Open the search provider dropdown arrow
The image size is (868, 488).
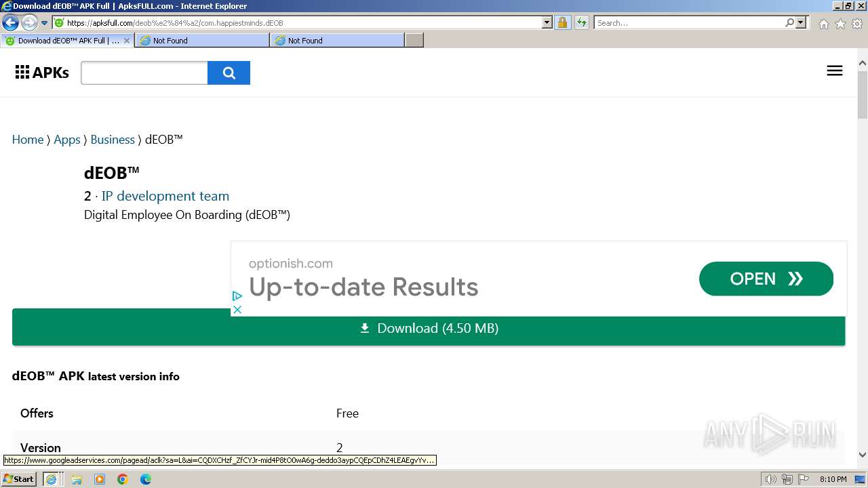click(x=801, y=22)
